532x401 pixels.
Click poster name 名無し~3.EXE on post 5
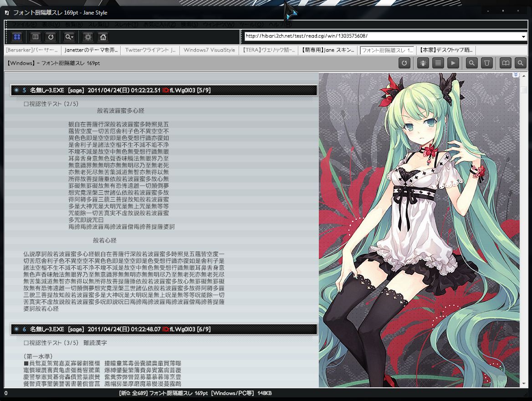[x=47, y=90]
